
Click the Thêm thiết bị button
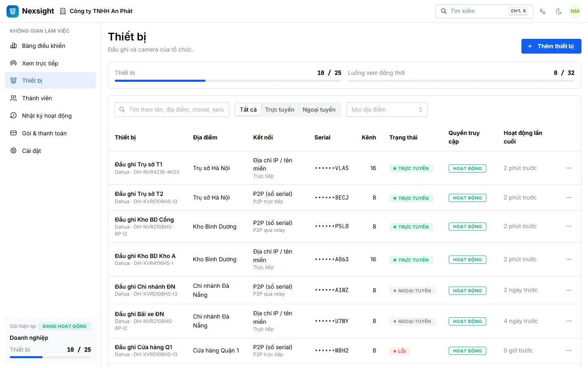tap(551, 46)
